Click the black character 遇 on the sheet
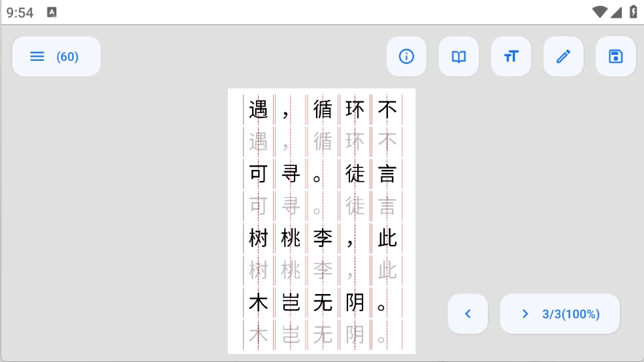This screenshot has width=644, height=362. click(x=259, y=109)
